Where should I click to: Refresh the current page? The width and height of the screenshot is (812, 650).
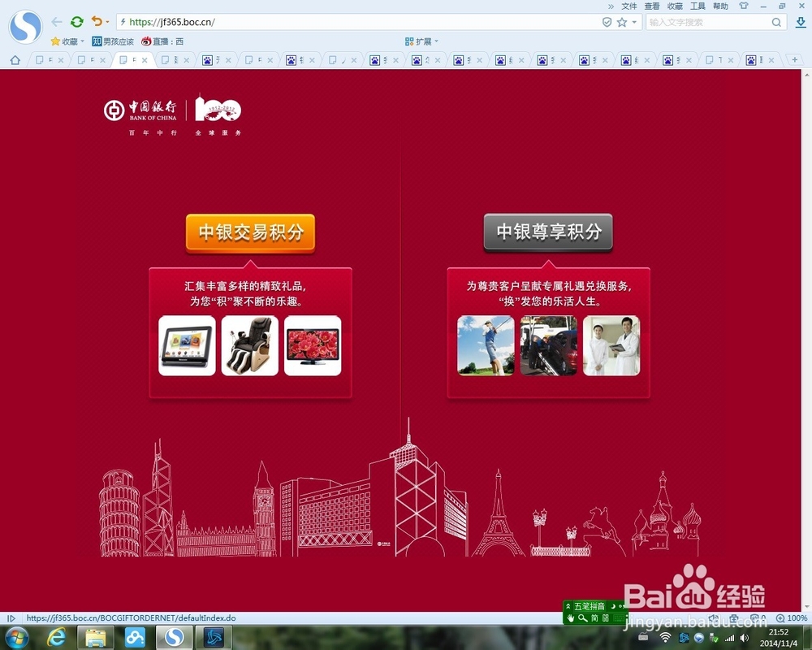(76, 23)
